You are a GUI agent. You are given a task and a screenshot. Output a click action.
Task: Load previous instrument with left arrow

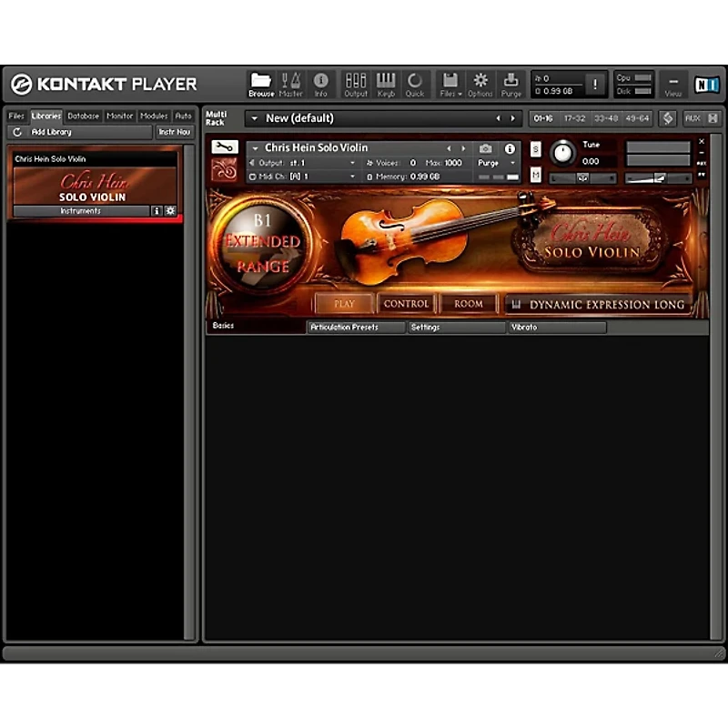449,148
